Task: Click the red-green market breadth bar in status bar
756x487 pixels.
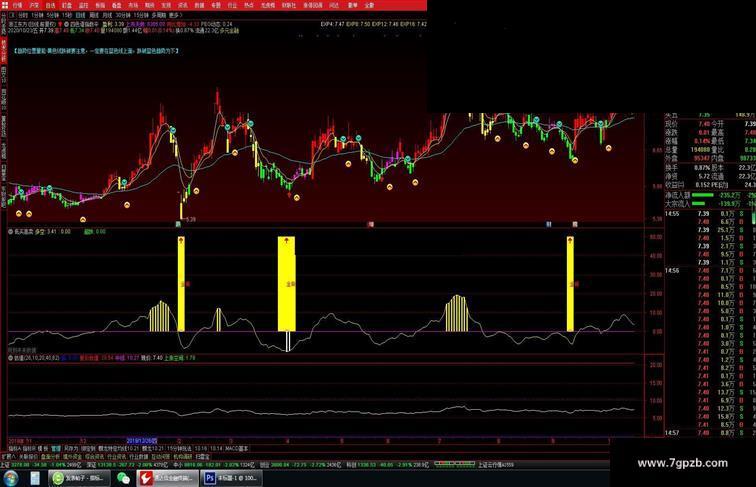Action: (454, 464)
